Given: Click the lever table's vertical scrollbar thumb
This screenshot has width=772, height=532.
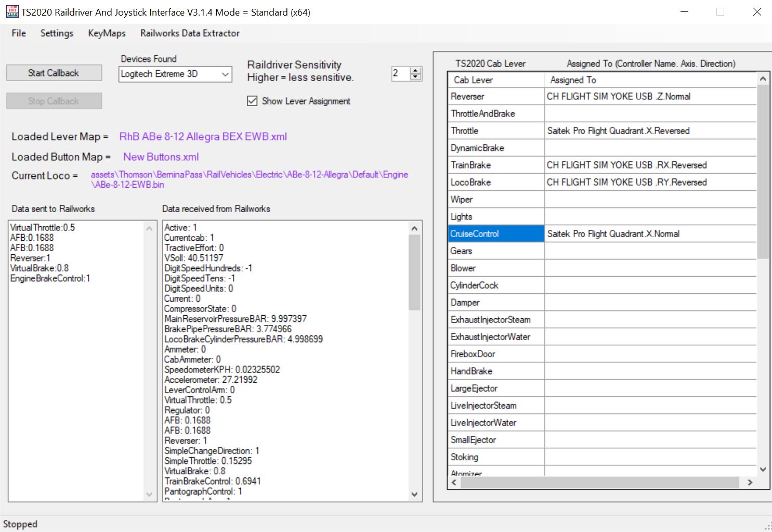Looking at the screenshot, I should click(763, 172).
